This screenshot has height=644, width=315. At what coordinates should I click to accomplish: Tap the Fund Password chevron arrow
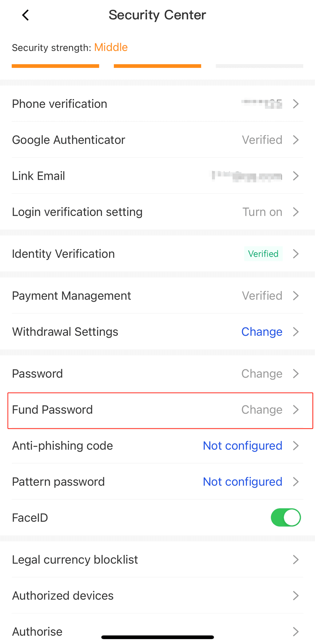pos(296,410)
